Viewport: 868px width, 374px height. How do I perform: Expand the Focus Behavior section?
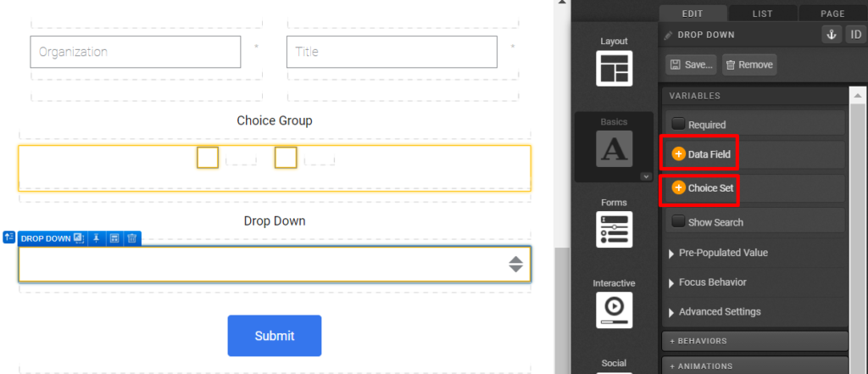click(712, 282)
